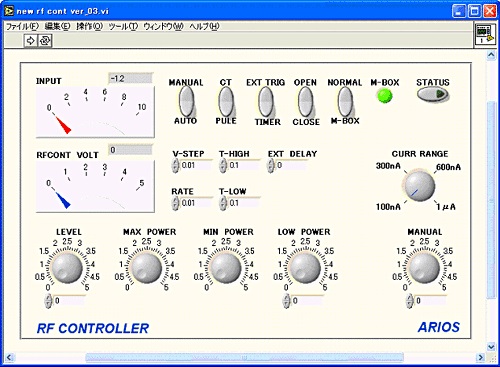The width and height of the screenshot is (500, 367).
Task: Click the vertical scrollbar up arrow
Action: tap(491, 55)
